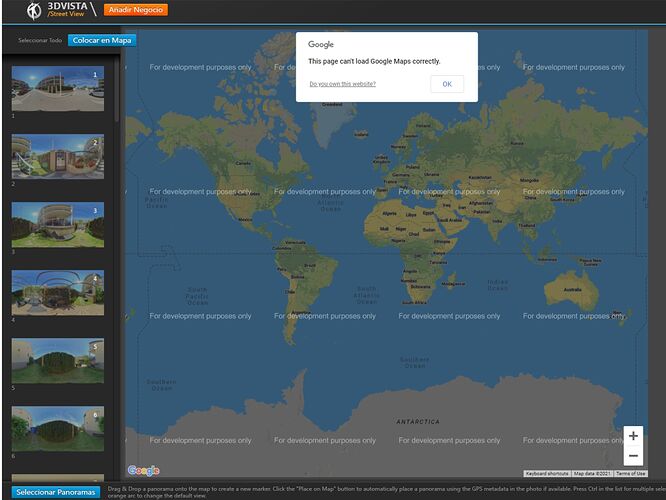
Task: Zoom in the map with plus button
Action: pyautogui.click(x=633, y=436)
